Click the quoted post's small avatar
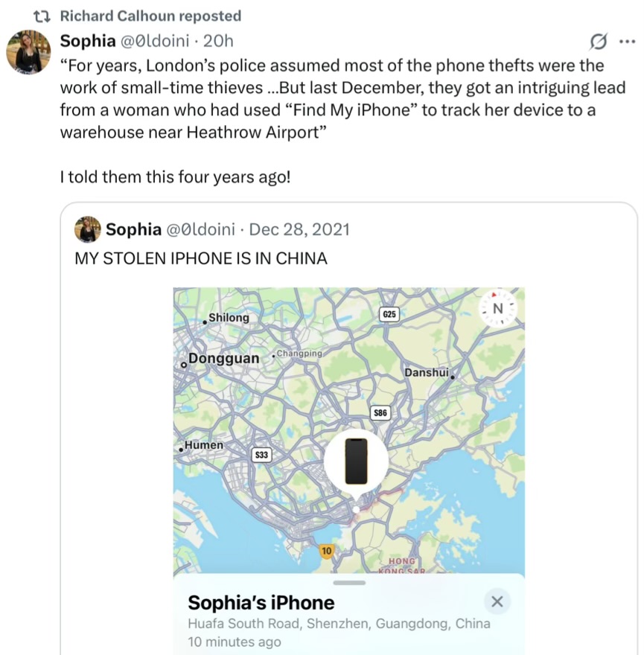 pyautogui.click(x=88, y=229)
